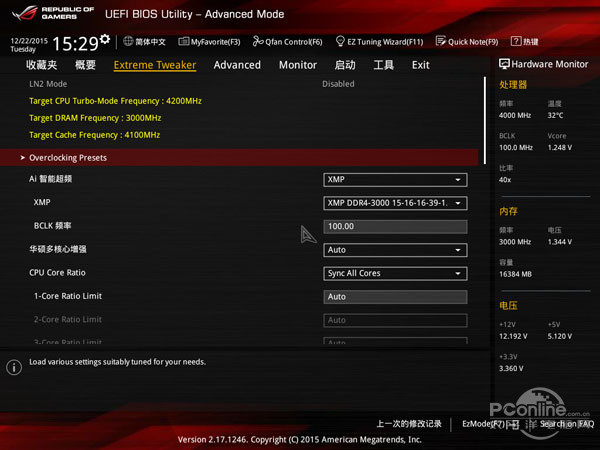600x450 pixels.
Task: Click the BCLK 频率 label
Action: click(x=52, y=226)
